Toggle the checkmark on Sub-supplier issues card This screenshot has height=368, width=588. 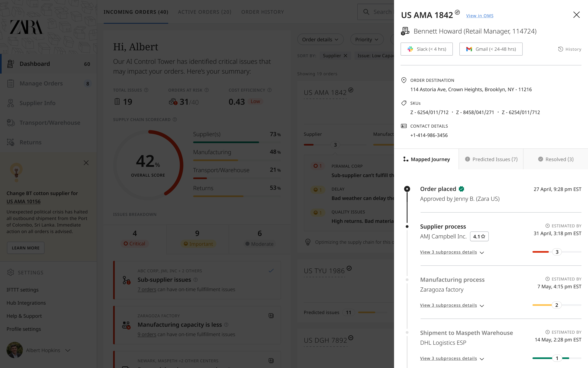click(x=271, y=271)
